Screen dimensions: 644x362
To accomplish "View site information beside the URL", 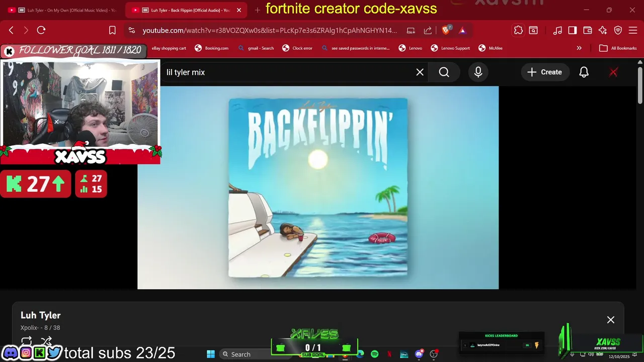I will pos(132,30).
